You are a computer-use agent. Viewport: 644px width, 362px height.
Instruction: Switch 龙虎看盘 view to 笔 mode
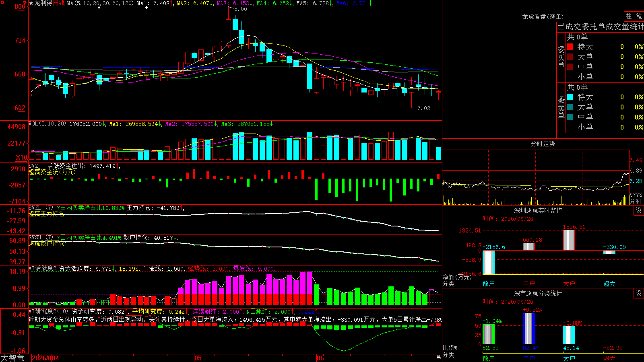coord(639,16)
